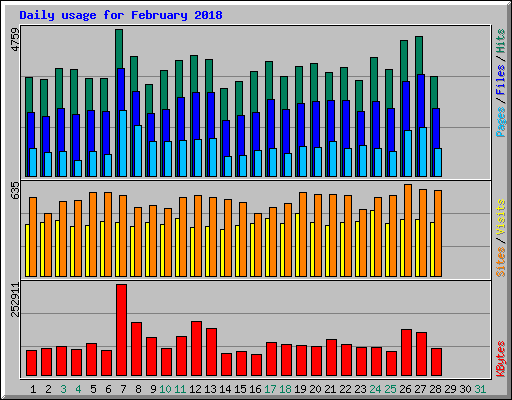512x400 pixels.
Task: Click the 4759 hits axis value
Action: click(x=15, y=39)
